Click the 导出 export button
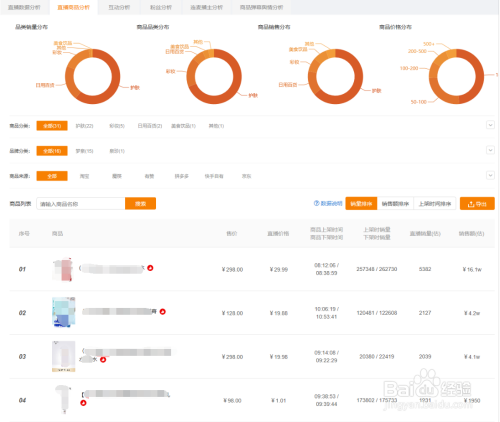 pos(477,204)
